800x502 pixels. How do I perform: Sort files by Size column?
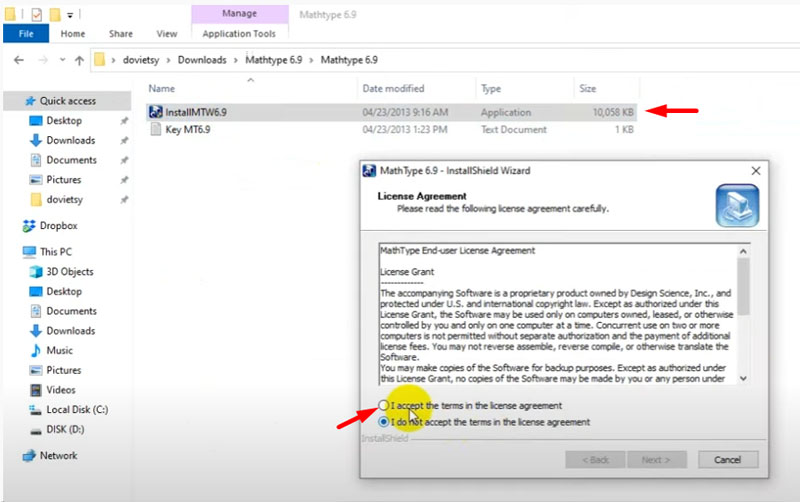coord(588,89)
